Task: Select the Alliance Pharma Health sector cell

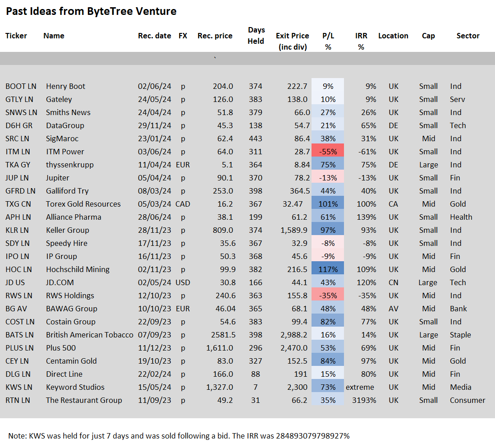Action: pos(461,217)
